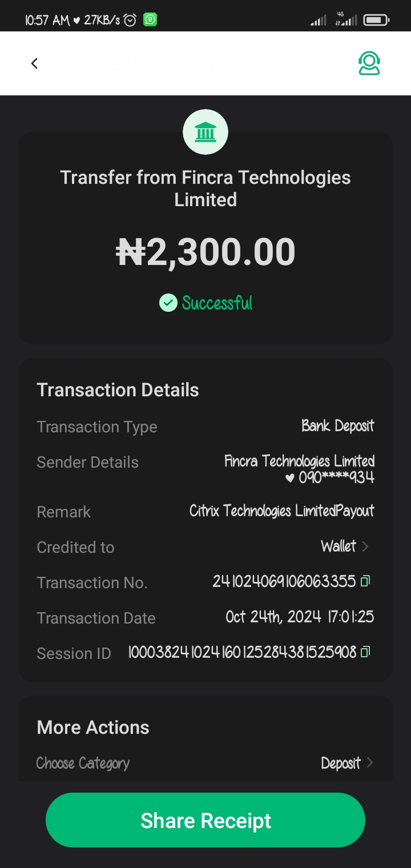Expand the Credited to Wallet chevron
The image size is (411, 868).
[366, 546]
